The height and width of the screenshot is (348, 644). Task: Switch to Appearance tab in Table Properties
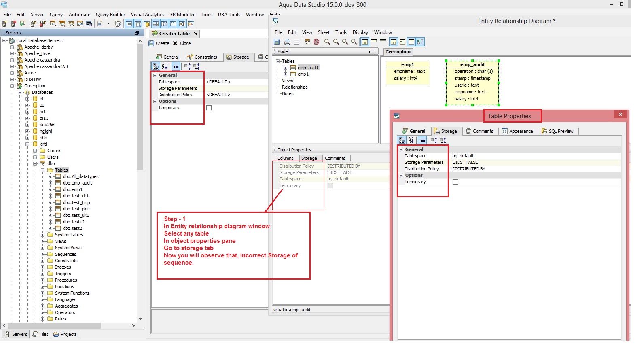coord(517,131)
